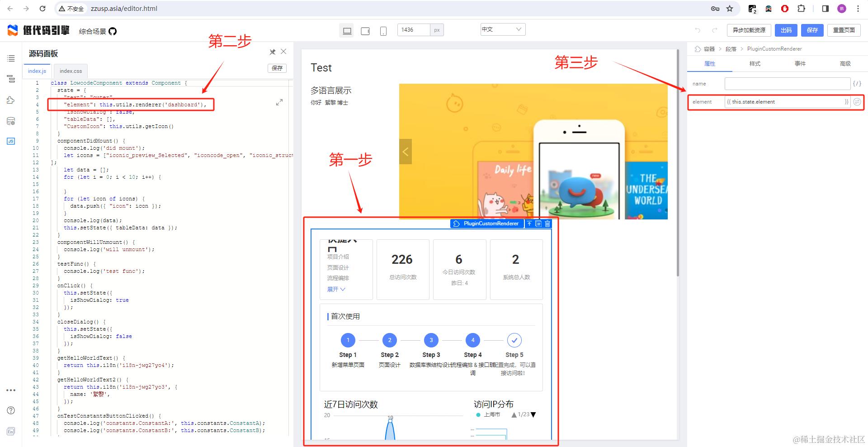Select 段落 in the breadcrumb
This screenshot has width=868, height=447.
[x=731, y=49]
